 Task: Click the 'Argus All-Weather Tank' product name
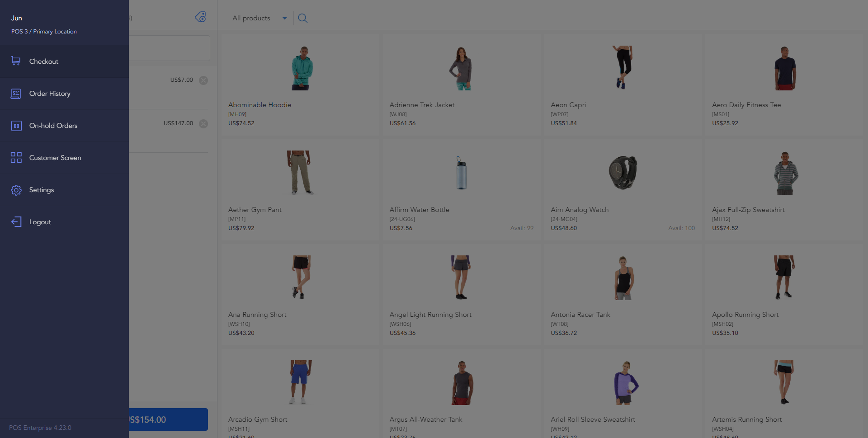tap(426, 419)
